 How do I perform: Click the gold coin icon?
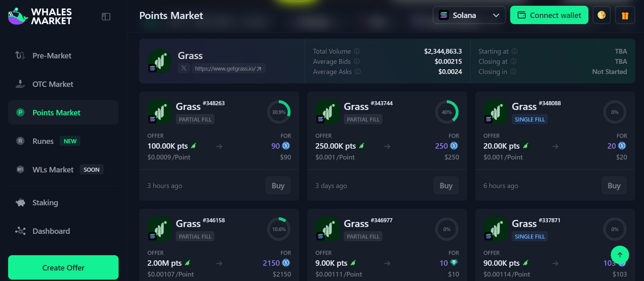click(602, 15)
